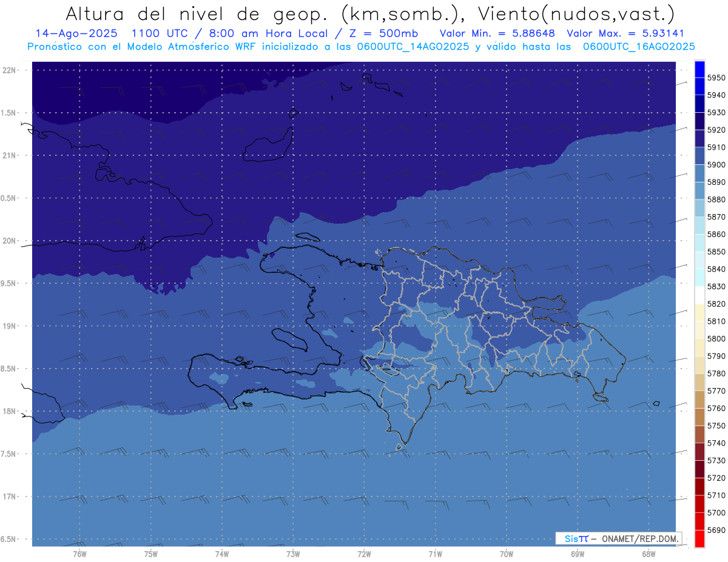Click the 76W longitude axis label

[79, 554]
